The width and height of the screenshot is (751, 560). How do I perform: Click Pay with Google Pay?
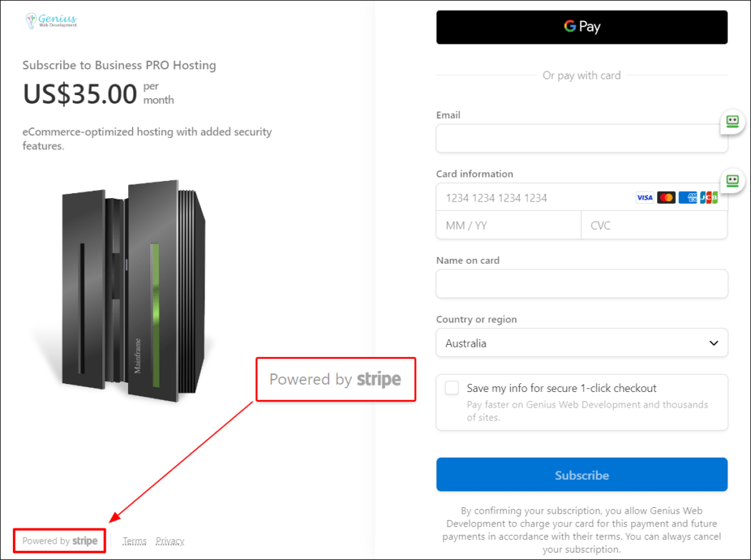click(581, 26)
